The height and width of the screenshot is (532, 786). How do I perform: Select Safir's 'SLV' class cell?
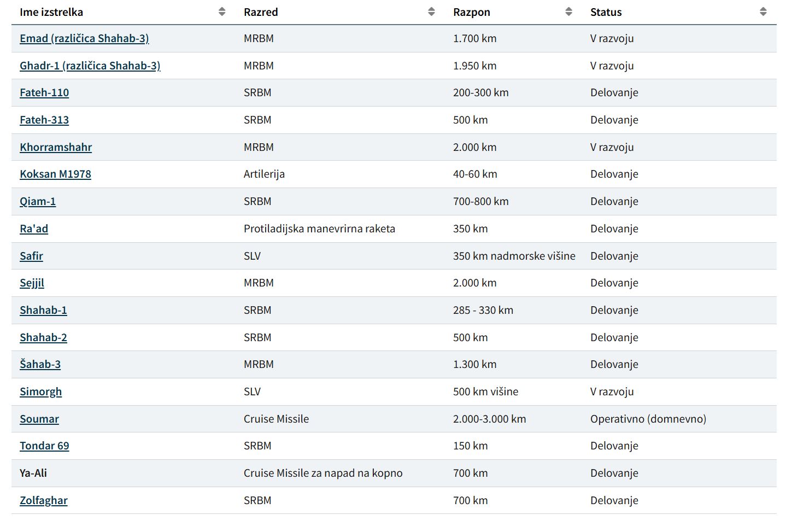(x=340, y=256)
